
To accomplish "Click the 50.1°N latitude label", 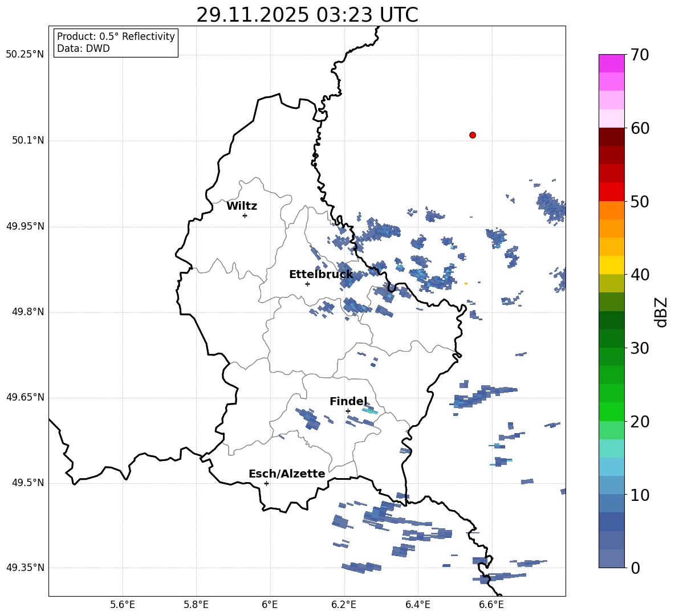I will click(28, 140).
